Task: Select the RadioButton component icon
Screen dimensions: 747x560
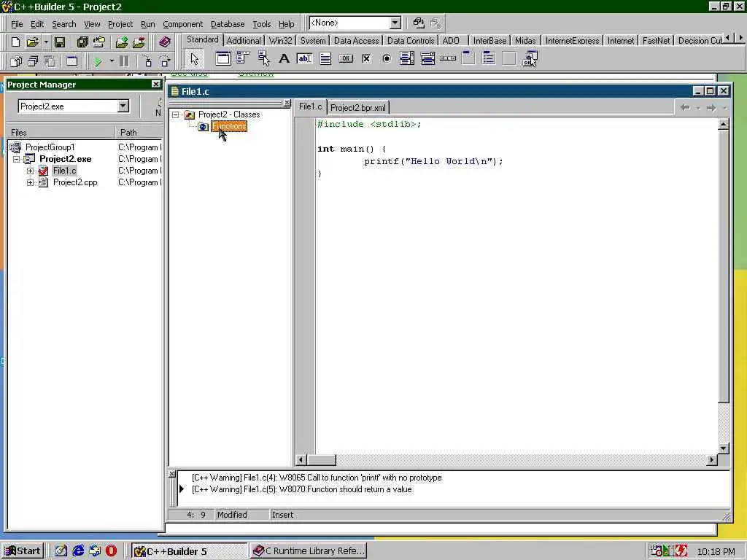Action: click(x=387, y=58)
